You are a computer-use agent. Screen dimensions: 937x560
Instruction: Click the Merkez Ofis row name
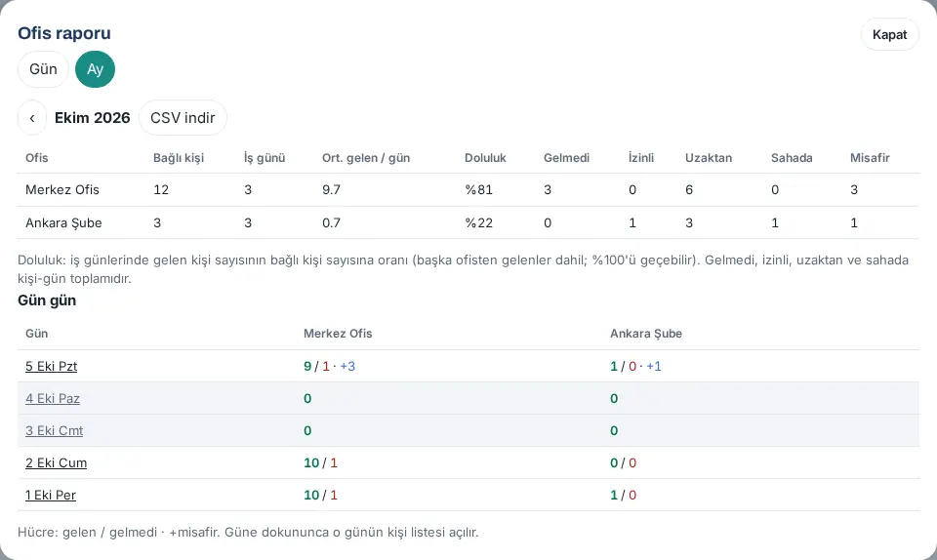pyautogui.click(x=62, y=190)
